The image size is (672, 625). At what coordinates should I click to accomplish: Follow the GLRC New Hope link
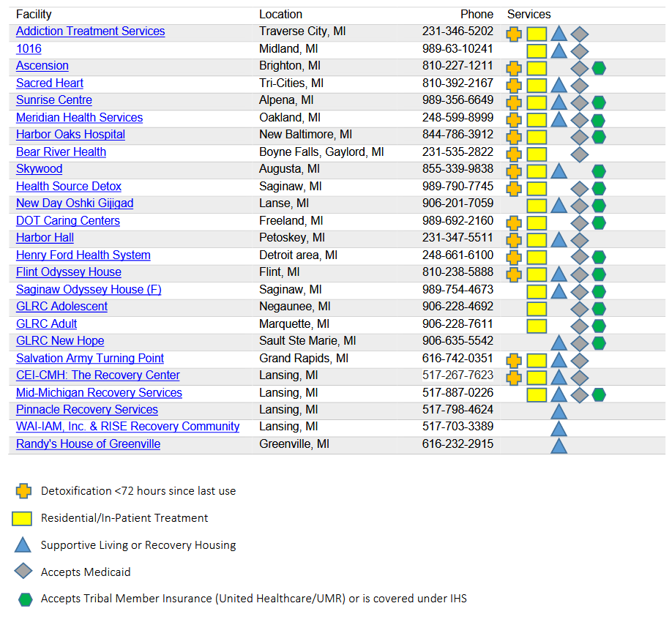click(60, 341)
